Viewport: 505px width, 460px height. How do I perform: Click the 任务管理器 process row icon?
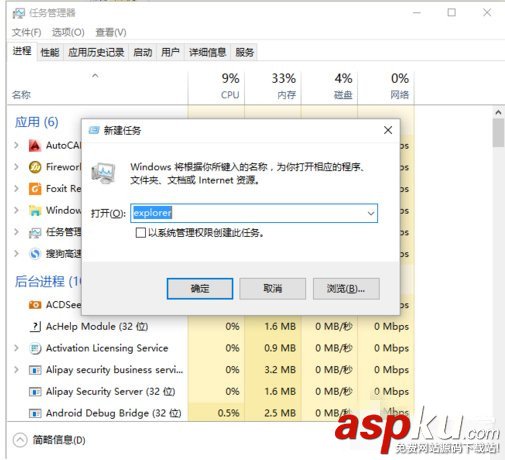35,232
